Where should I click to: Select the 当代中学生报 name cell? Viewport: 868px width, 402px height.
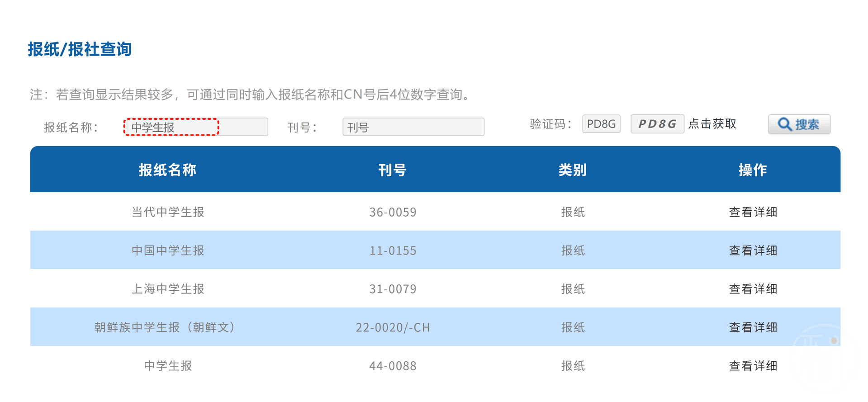click(x=168, y=212)
